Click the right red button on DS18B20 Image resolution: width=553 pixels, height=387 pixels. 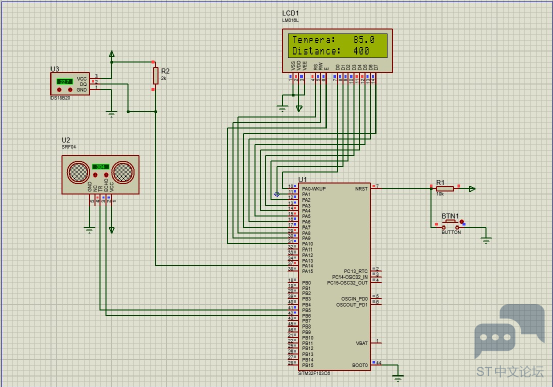pos(70,90)
